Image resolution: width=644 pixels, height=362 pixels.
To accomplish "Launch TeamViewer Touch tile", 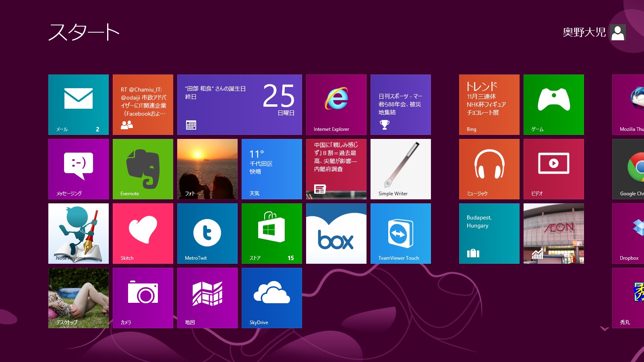I will tap(401, 234).
